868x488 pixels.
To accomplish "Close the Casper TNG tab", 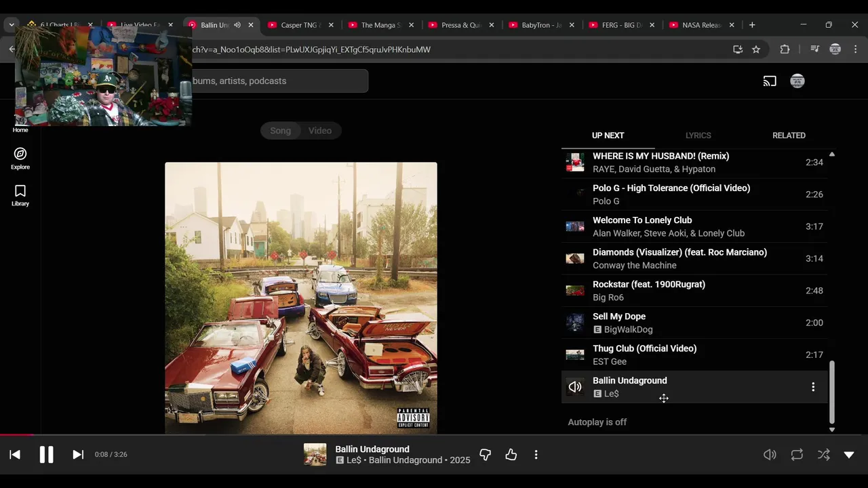I will coord(331,25).
